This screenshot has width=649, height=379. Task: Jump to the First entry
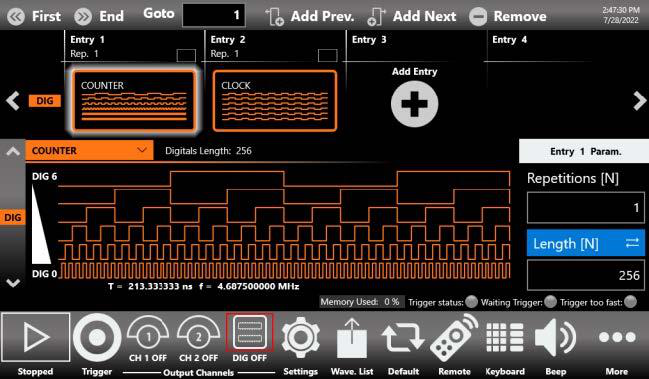point(34,17)
